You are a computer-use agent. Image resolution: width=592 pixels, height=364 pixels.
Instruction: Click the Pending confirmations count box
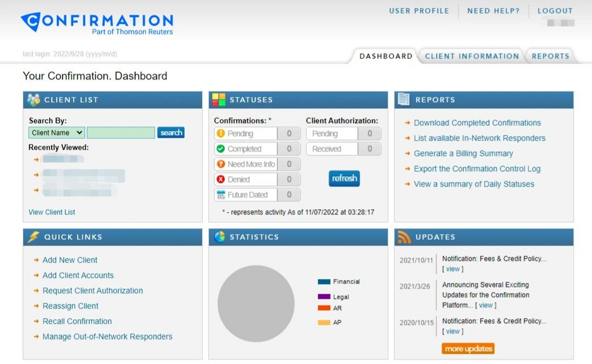pos(289,133)
